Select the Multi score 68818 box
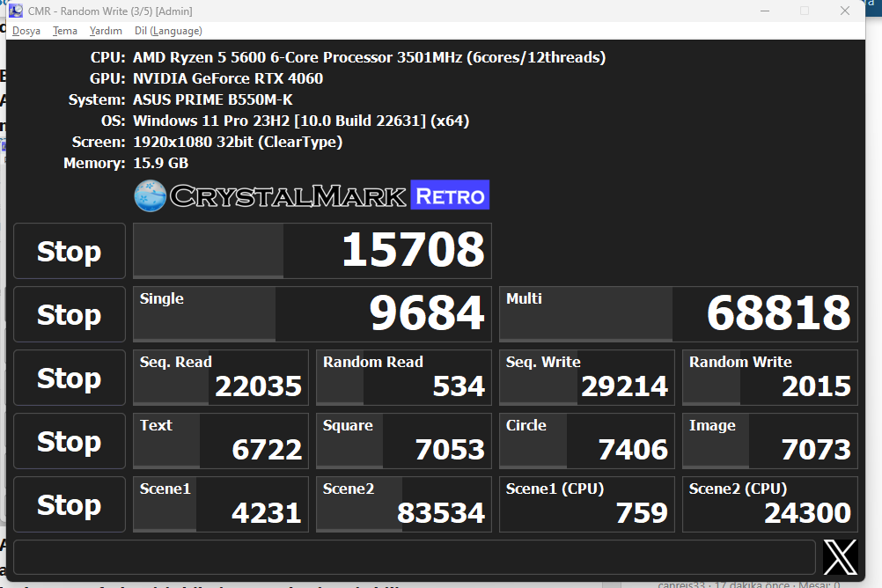Image resolution: width=882 pixels, height=588 pixels. 679,314
